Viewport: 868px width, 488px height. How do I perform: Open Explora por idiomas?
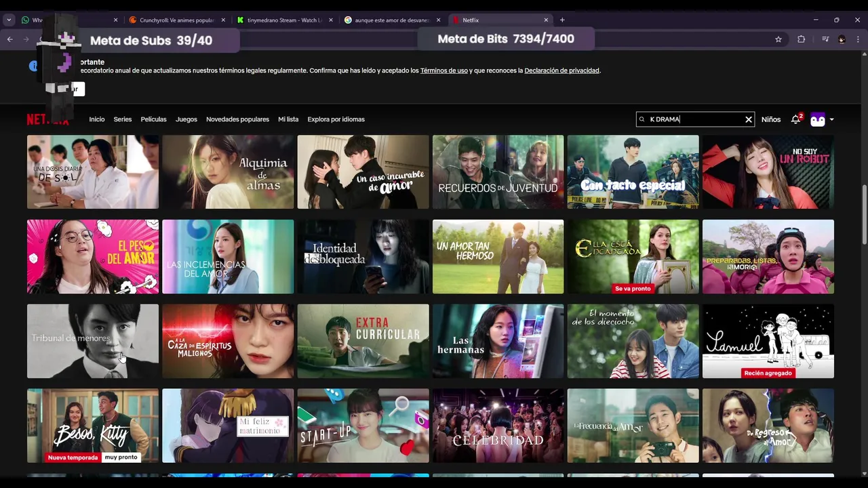336,119
